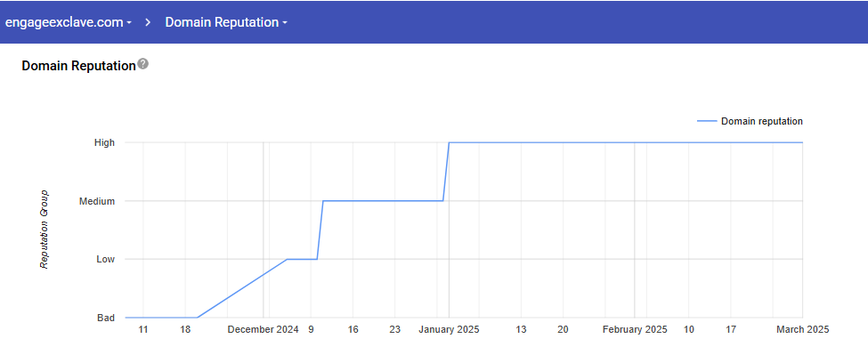
Task: Click the blue legend line marker
Action: point(706,121)
